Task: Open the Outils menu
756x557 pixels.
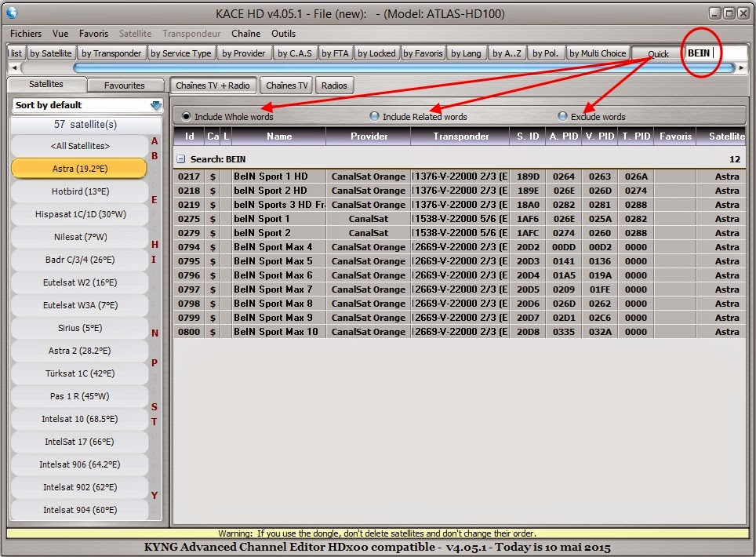Action: click(x=283, y=33)
